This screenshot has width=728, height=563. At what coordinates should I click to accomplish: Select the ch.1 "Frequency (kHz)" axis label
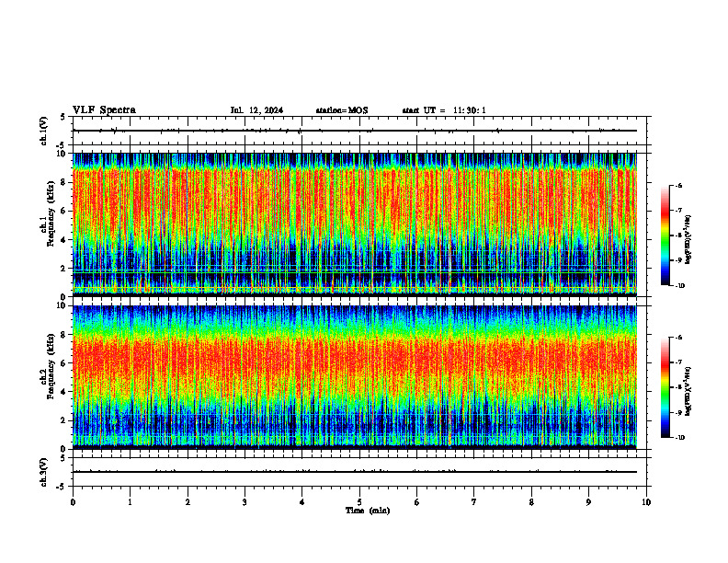point(51,213)
